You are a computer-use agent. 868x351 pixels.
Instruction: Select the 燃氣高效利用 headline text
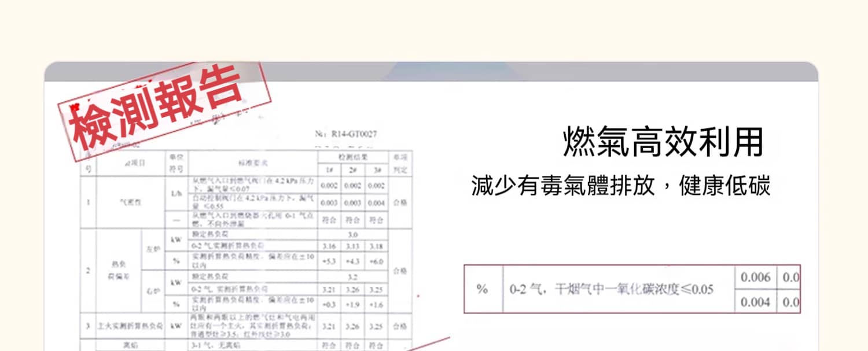tap(663, 142)
